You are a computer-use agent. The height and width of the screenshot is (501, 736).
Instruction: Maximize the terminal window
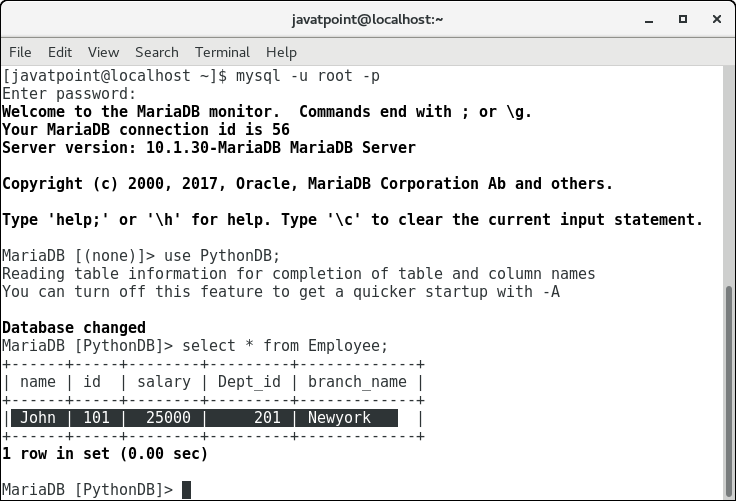682,19
